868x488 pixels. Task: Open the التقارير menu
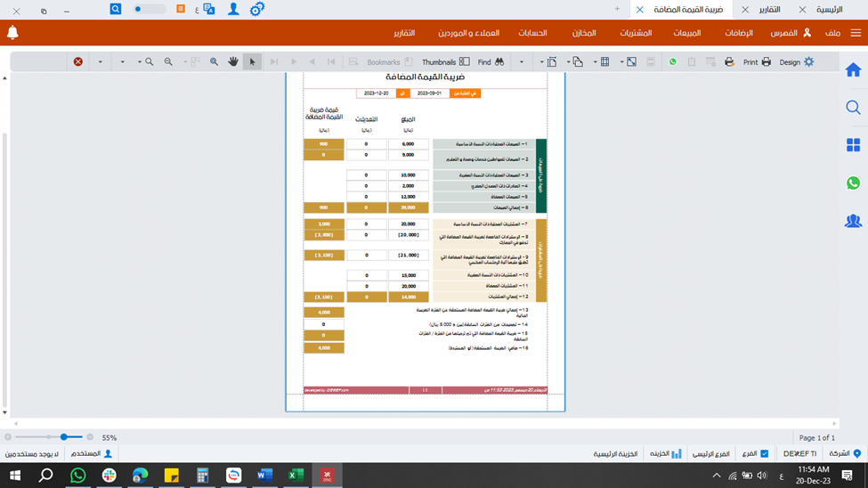[404, 33]
